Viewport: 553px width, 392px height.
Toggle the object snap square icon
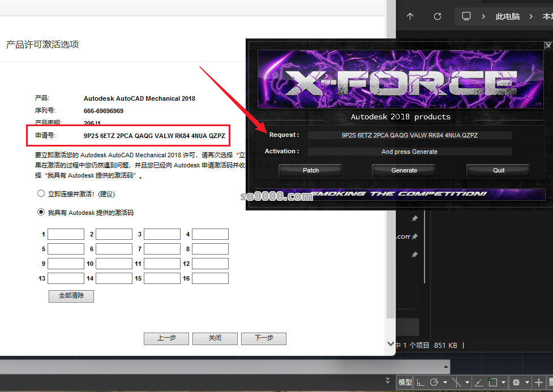(493, 382)
